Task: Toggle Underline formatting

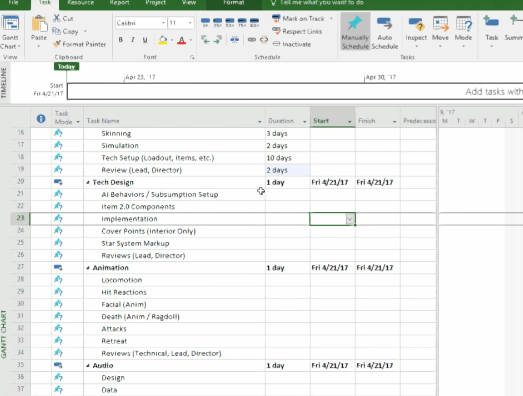Action: click(145, 40)
